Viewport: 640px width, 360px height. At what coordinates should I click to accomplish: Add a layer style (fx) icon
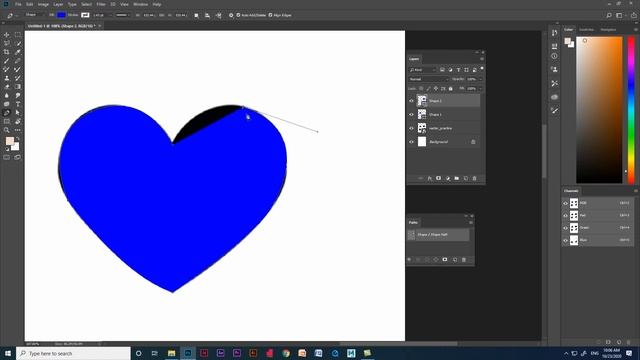coord(429,178)
